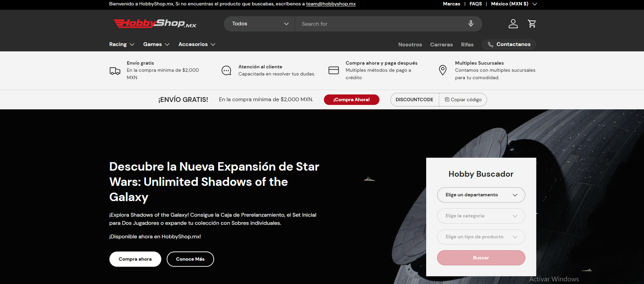Click ¡Disponible ahora en HobbyShop.mx! text
The image size is (644, 284).
pyautogui.click(x=155, y=237)
